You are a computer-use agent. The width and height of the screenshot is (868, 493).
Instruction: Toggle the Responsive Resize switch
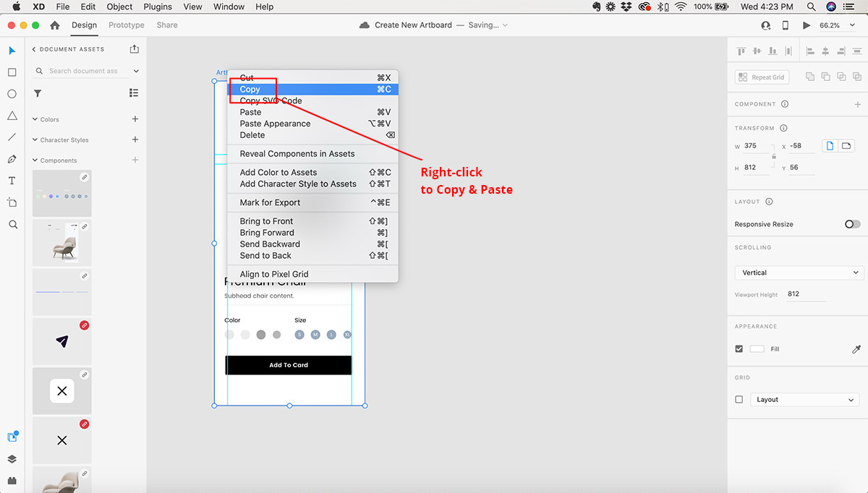point(852,224)
